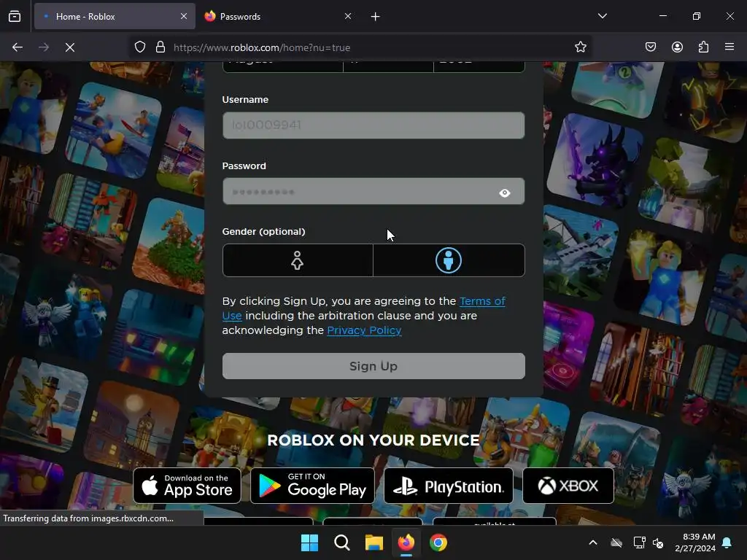Click the Password input field
747x560 pixels.
pyautogui.click(x=373, y=192)
